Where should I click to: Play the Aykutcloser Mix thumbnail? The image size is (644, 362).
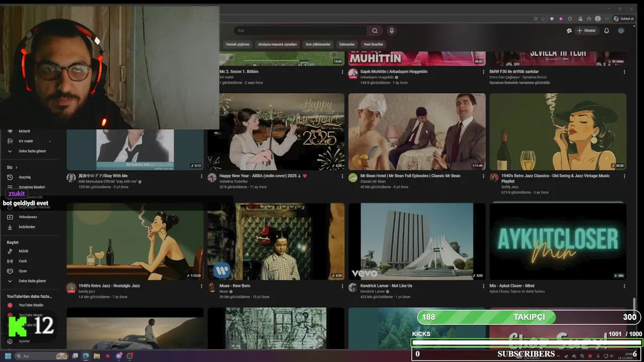click(558, 241)
